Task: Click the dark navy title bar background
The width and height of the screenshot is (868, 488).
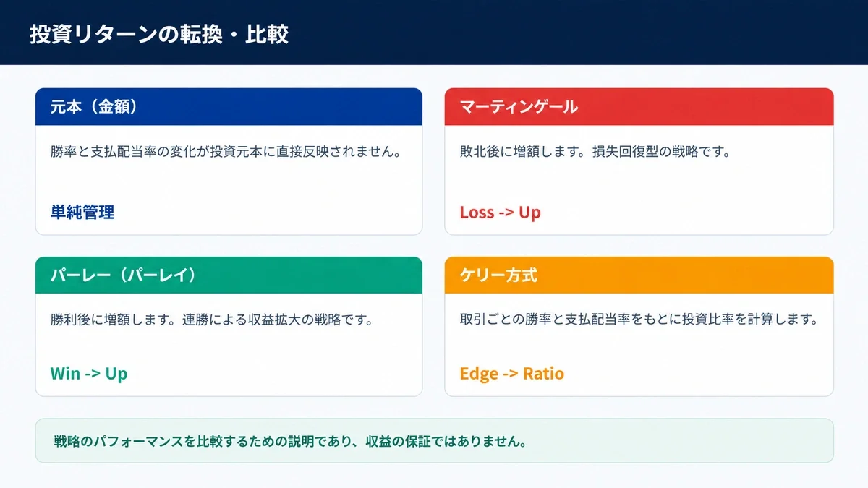Action: 579,33
